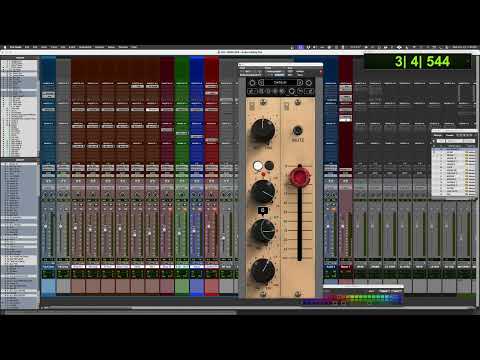Select the green channel's track name label
Image resolution: width=480 pixels, height=360 pixels.
click(x=182, y=267)
